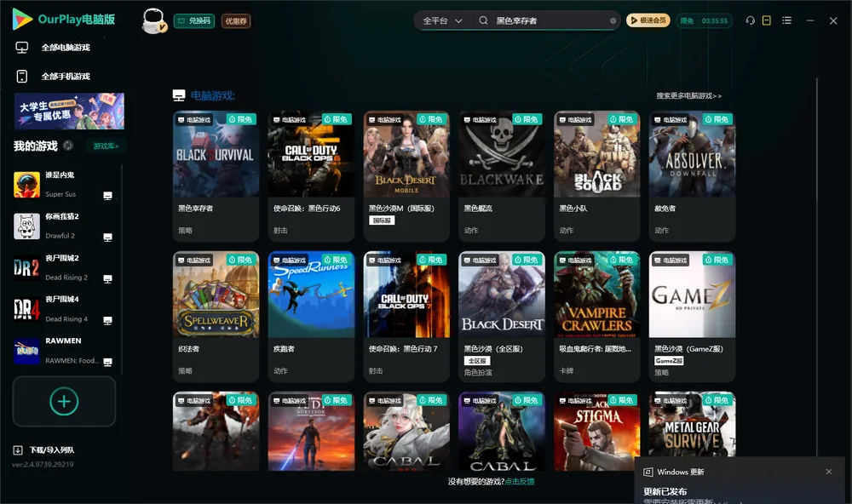Click the search magnifier icon
Screen dimensions: 852x504
coord(483,20)
